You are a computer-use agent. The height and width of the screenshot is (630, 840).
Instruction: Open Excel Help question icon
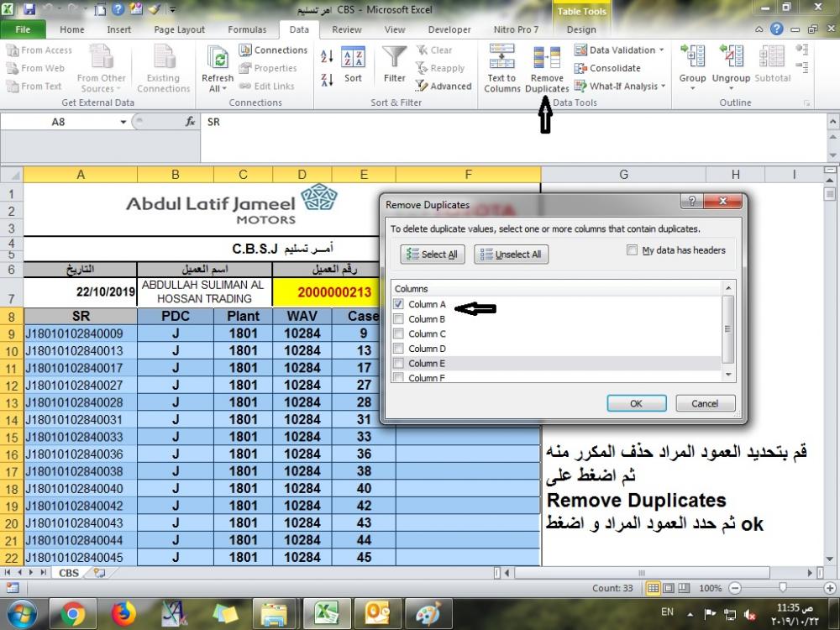[x=776, y=29]
